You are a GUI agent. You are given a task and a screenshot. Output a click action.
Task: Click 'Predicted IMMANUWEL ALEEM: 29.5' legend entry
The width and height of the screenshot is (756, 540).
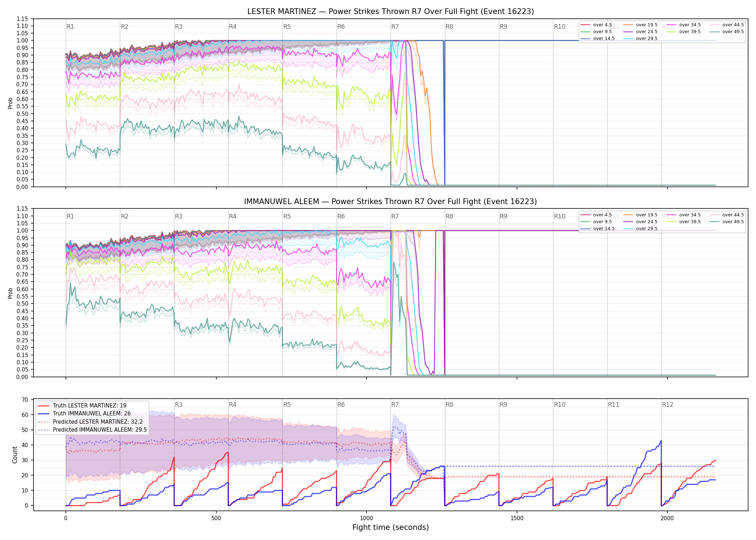coord(92,429)
